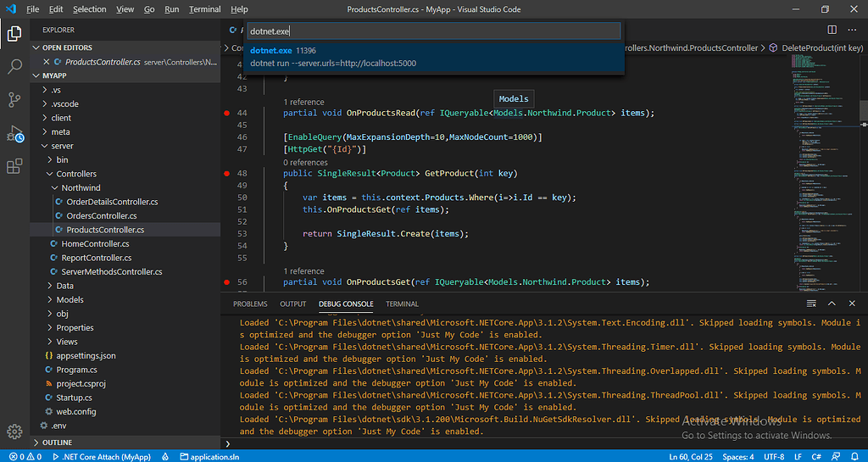Open notifications bell in status bar
The image size is (868, 462).
click(x=854, y=457)
